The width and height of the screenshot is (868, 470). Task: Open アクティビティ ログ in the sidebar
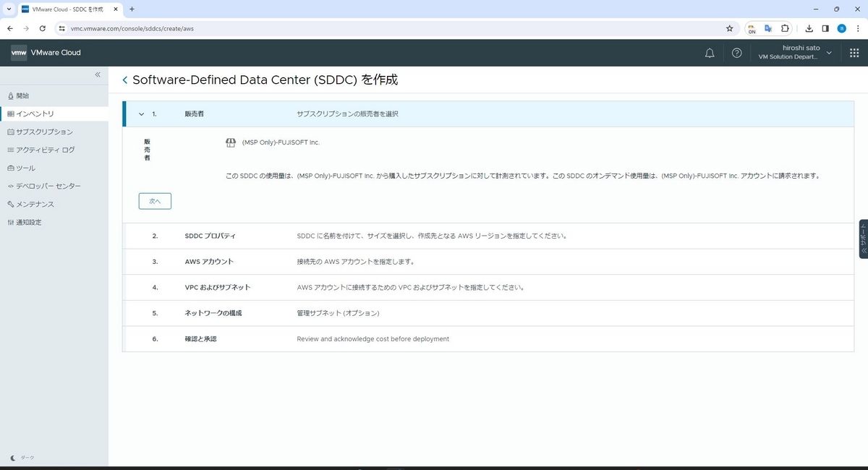[54, 150]
